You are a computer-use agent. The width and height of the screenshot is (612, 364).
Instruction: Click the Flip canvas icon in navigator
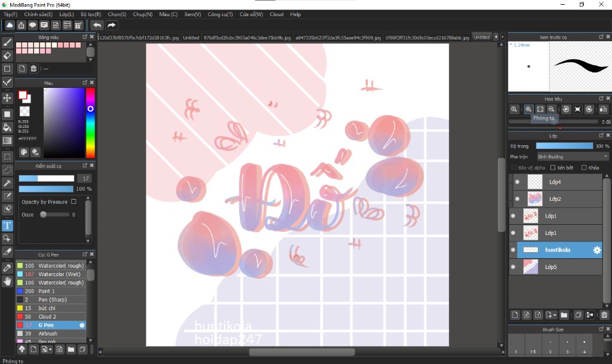pos(603,109)
